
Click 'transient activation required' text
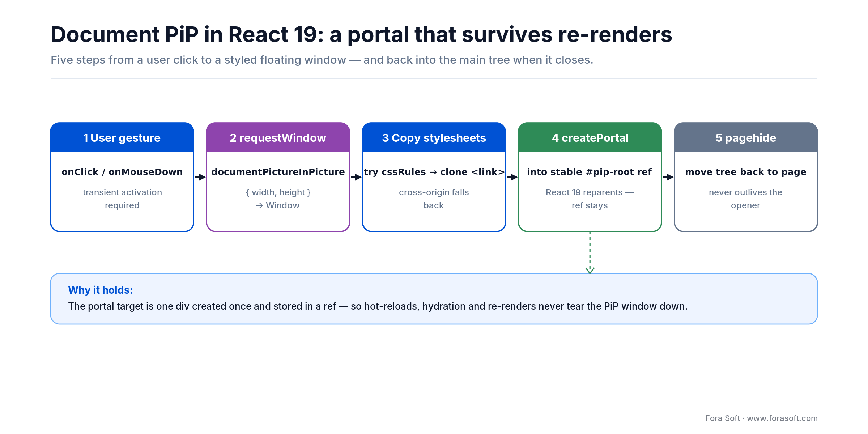[122, 199]
